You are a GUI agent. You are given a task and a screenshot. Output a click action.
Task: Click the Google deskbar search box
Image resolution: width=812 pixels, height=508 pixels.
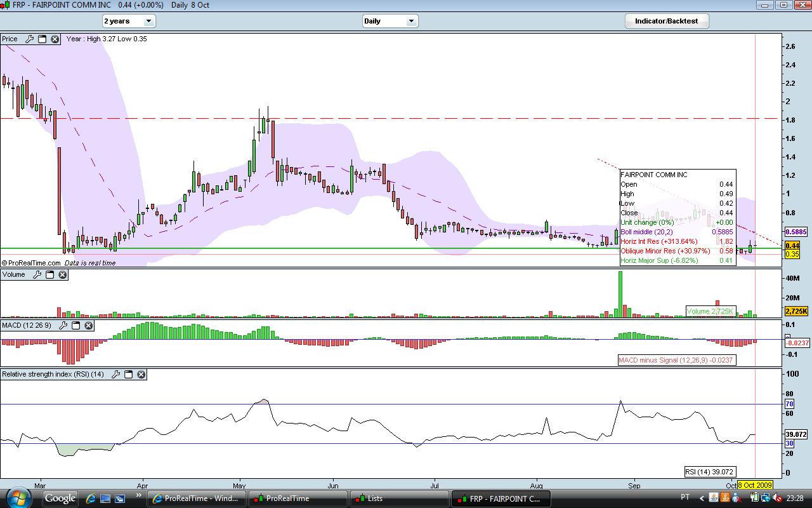pyautogui.click(x=60, y=498)
